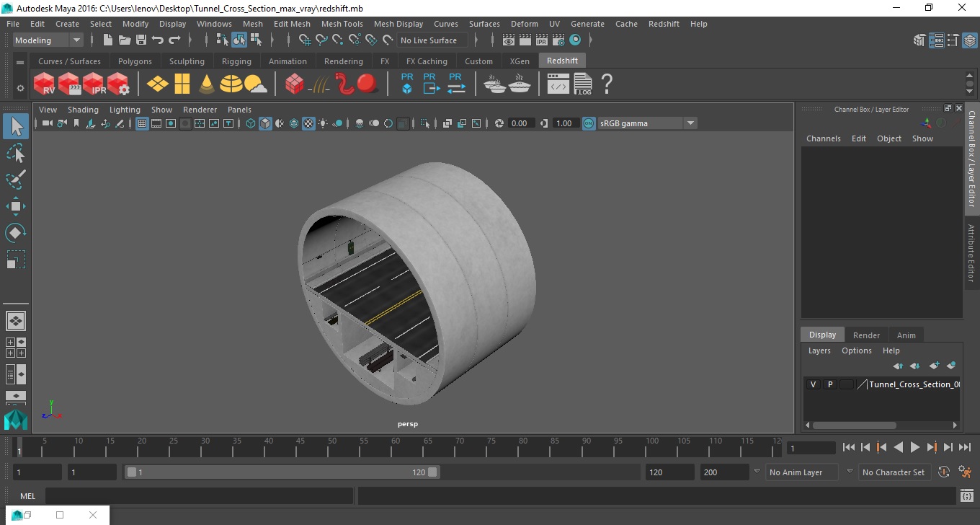This screenshot has width=980, height=525.
Task: Toggle the sRGB color management ON button
Action: [x=589, y=123]
